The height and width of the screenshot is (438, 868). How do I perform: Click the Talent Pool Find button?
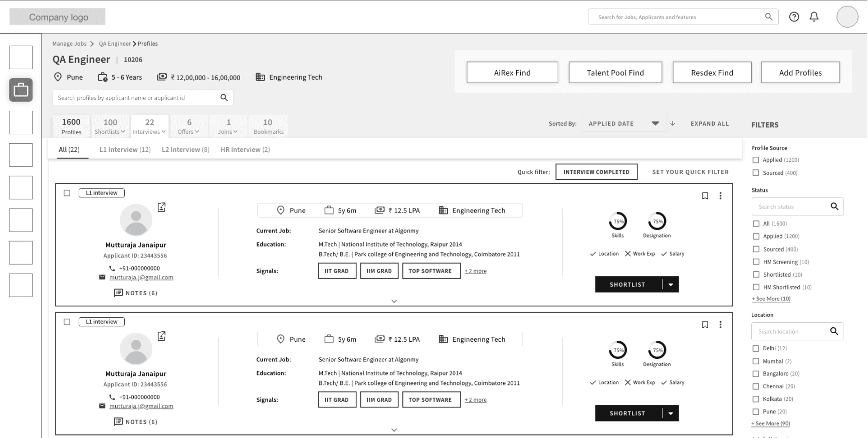click(x=615, y=73)
